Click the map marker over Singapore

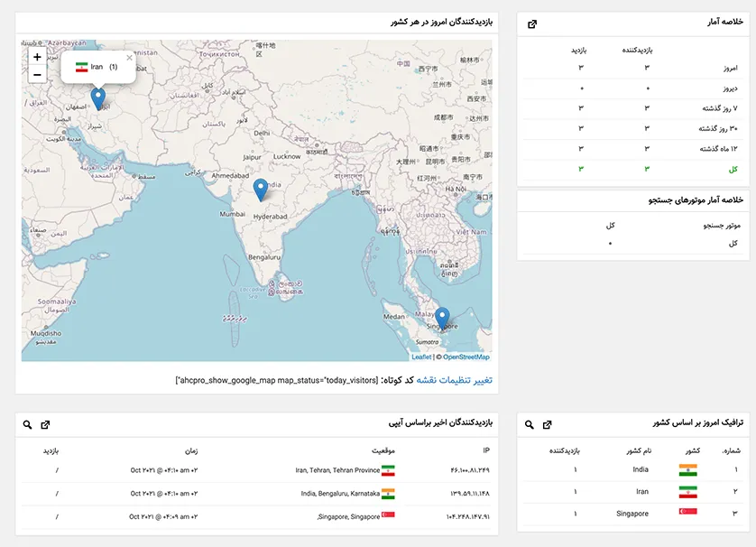442,319
